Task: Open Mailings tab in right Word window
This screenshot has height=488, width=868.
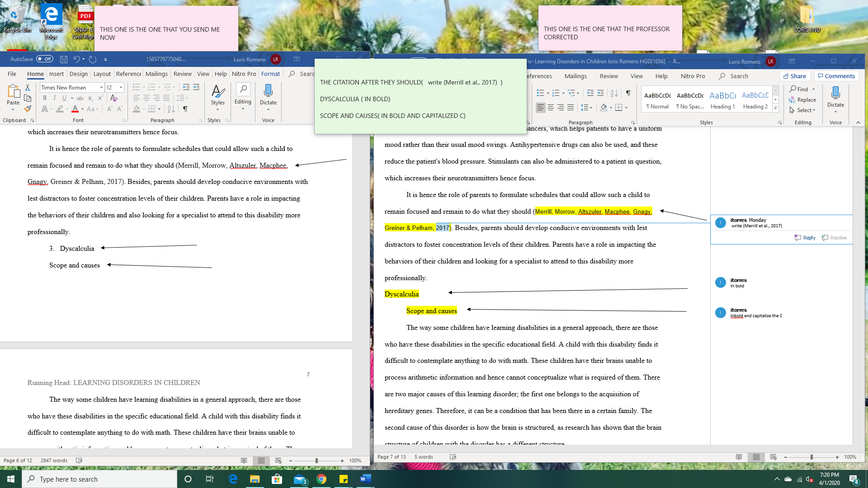Action: pyautogui.click(x=576, y=76)
